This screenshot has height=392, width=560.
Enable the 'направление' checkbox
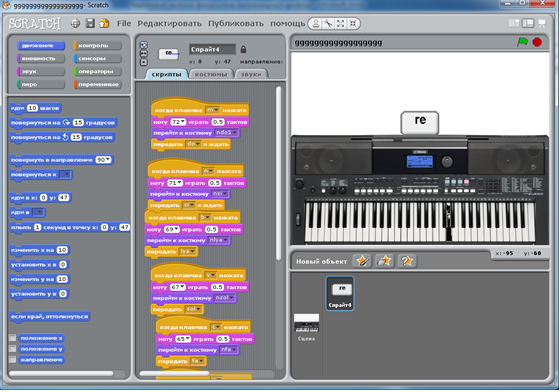coord(12,360)
